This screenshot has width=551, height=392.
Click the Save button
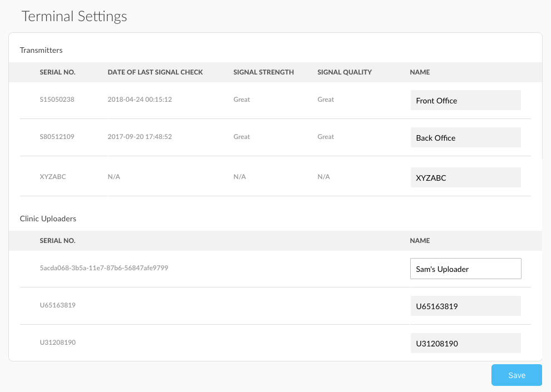click(x=516, y=375)
